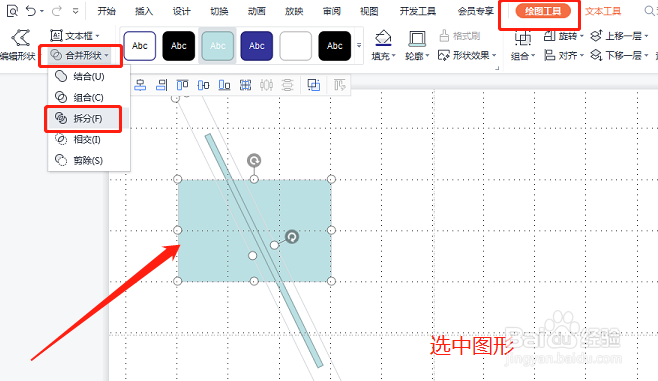658x381 pixels.
Task: Click the outline frame icon
Action: click(x=417, y=39)
